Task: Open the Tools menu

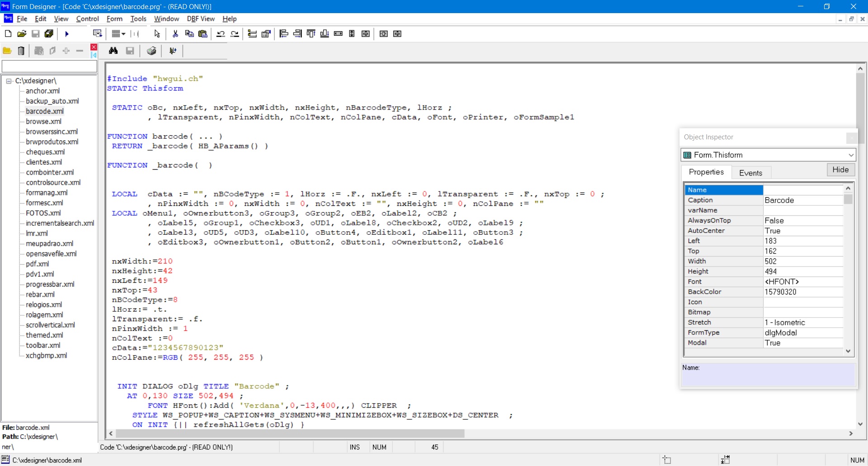Action: (x=138, y=19)
